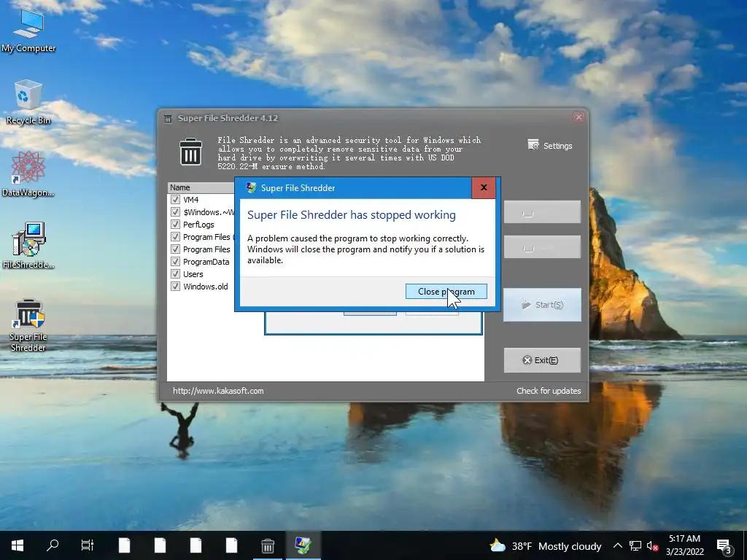Click the Close program button

click(x=446, y=292)
